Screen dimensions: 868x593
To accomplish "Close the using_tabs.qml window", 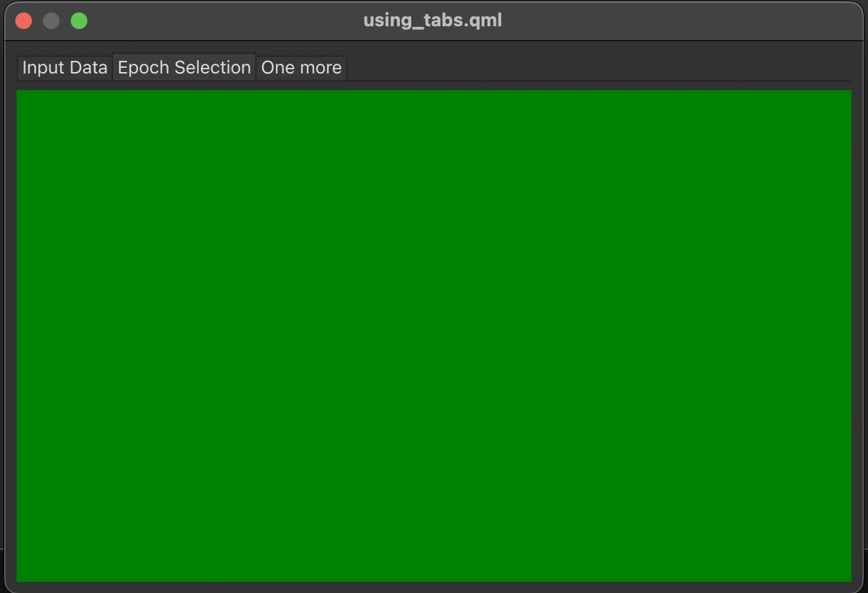I will coord(24,21).
